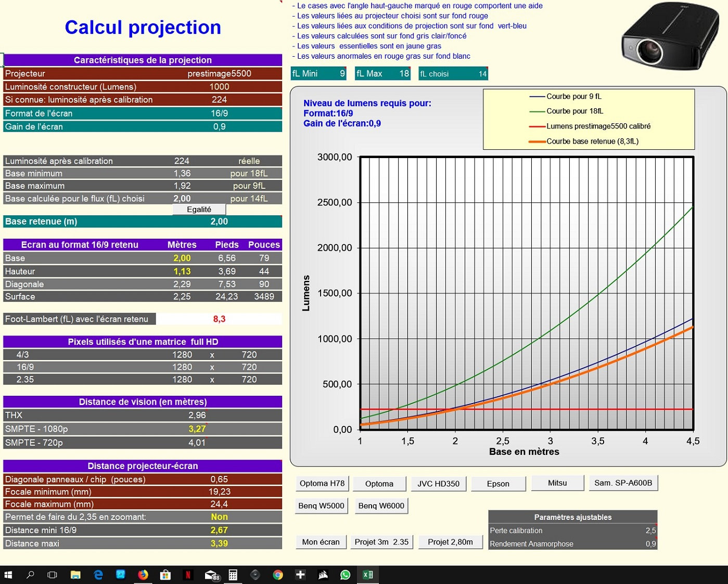Image resolution: width=728 pixels, height=584 pixels.
Task: Select THX viewing distance 2,96
Action: click(x=197, y=415)
